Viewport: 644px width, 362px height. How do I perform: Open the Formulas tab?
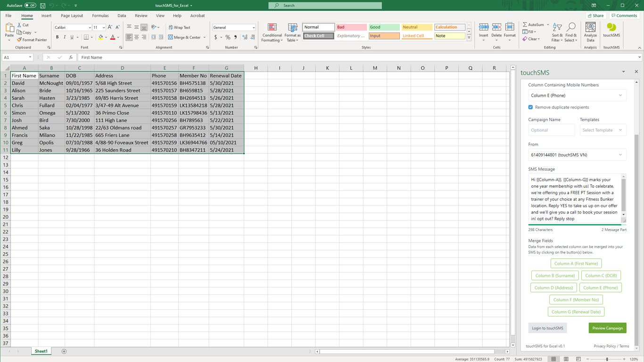click(x=100, y=16)
